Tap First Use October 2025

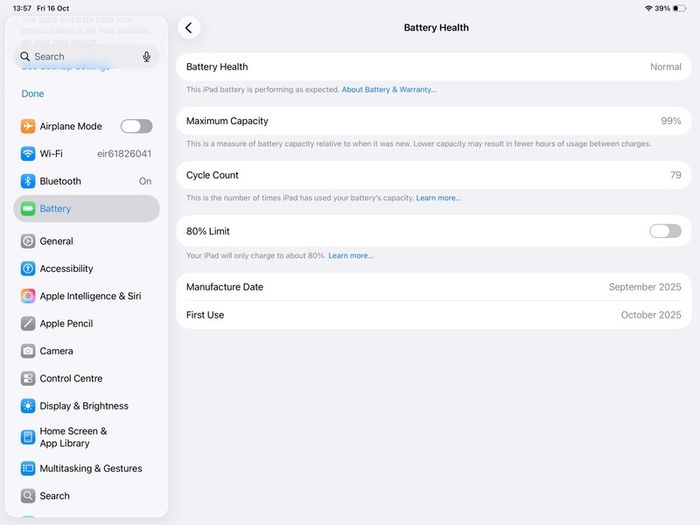[433, 315]
